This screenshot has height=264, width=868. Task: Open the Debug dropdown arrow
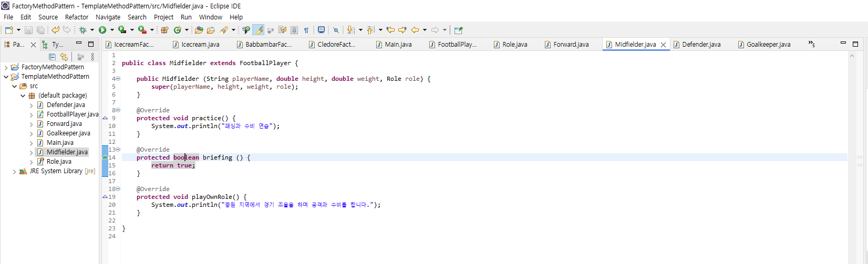click(92, 30)
